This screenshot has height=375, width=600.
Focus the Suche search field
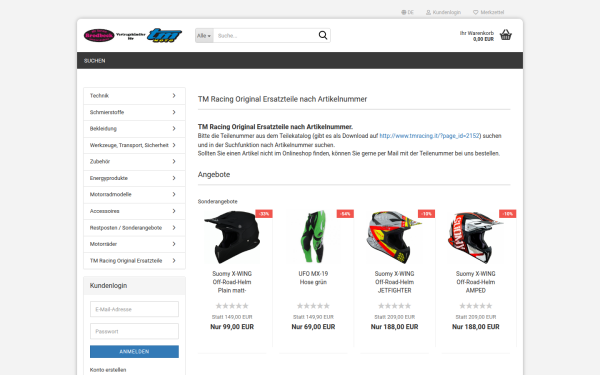click(x=266, y=36)
